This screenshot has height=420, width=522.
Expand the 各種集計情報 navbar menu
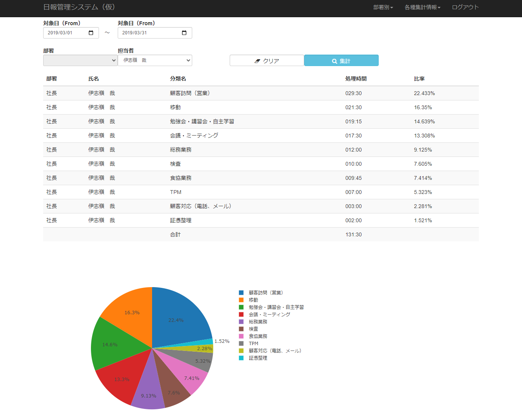click(x=423, y=7)
